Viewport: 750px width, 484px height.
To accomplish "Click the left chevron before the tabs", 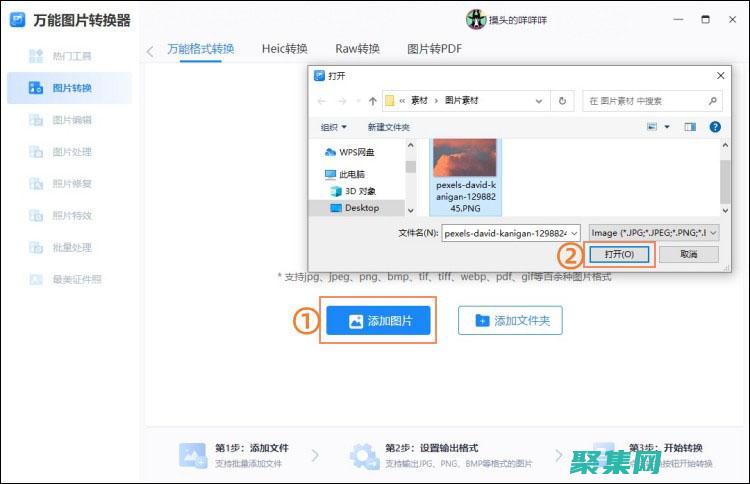I will (x=150, y=52).
